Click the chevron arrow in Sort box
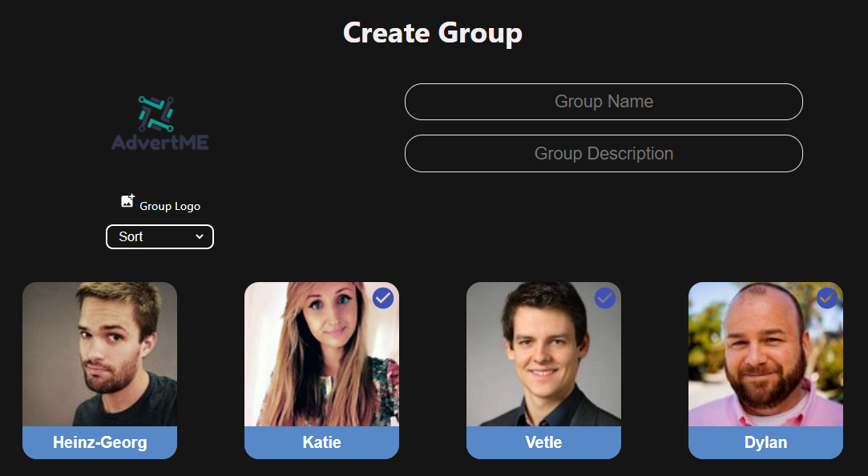The height and width of the screenshot is (476, 868). coord(200,237)
